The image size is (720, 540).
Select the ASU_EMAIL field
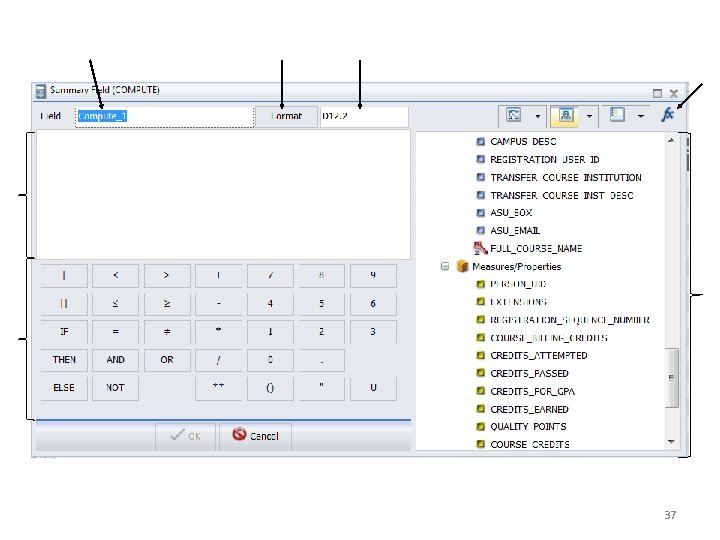pos(515,231)
